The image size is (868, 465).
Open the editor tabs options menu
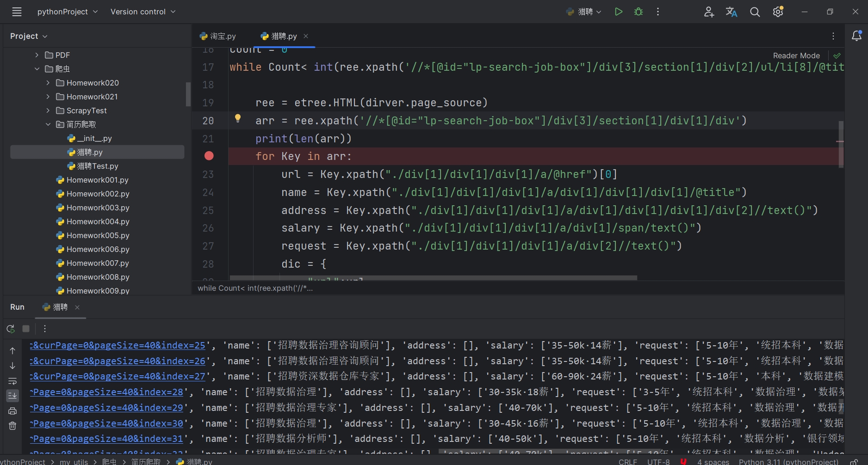coord(833,36)
